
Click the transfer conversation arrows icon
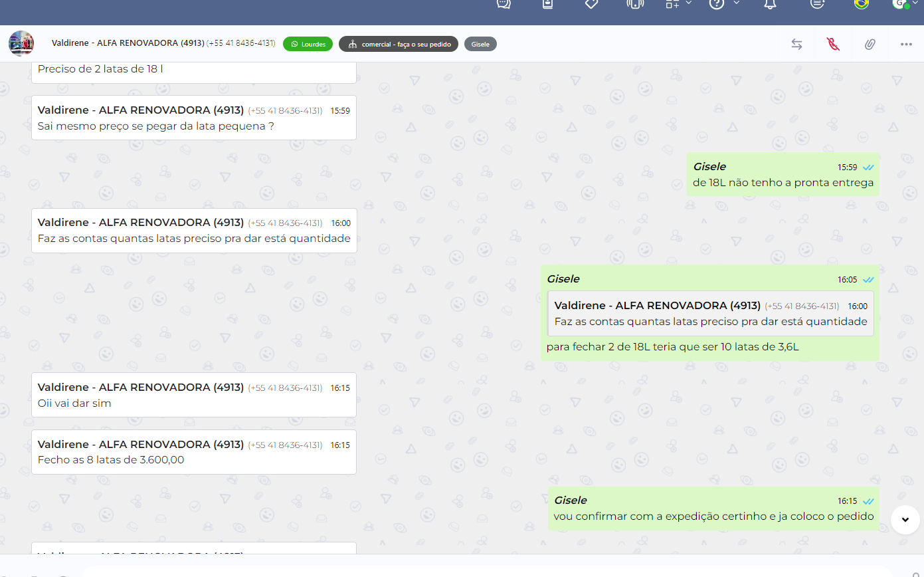coord(796,44)
